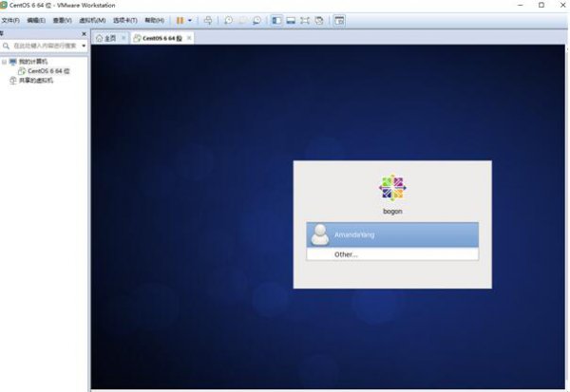Image resolution: width=570 pixels, height=392 pixels.
Task: Click the VMware Workstation title bar icon
Action: [x=3, y=5]
